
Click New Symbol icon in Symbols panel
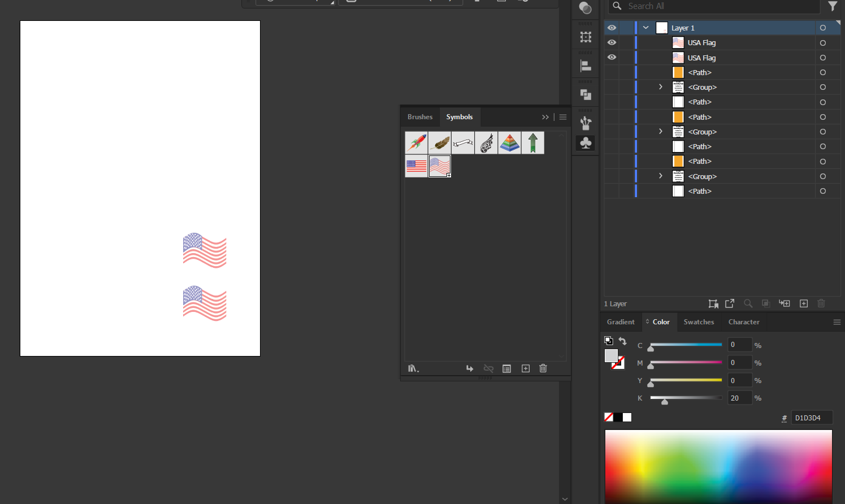click(526, 368)
